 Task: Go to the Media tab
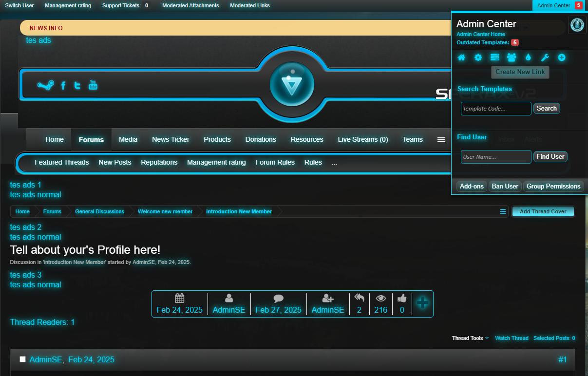pos(128,139)
